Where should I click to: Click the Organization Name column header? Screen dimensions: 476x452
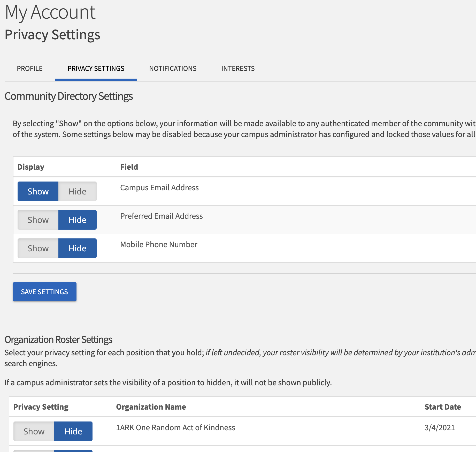click(151, 407)
